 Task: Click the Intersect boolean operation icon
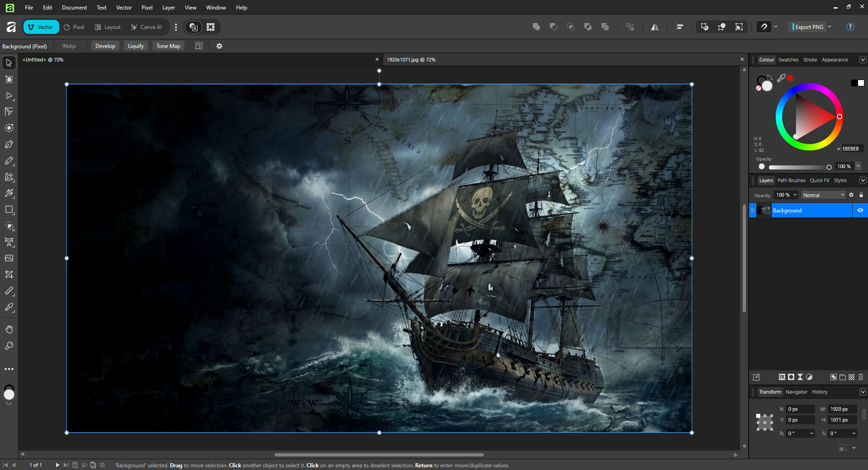[x=571, y=27]
